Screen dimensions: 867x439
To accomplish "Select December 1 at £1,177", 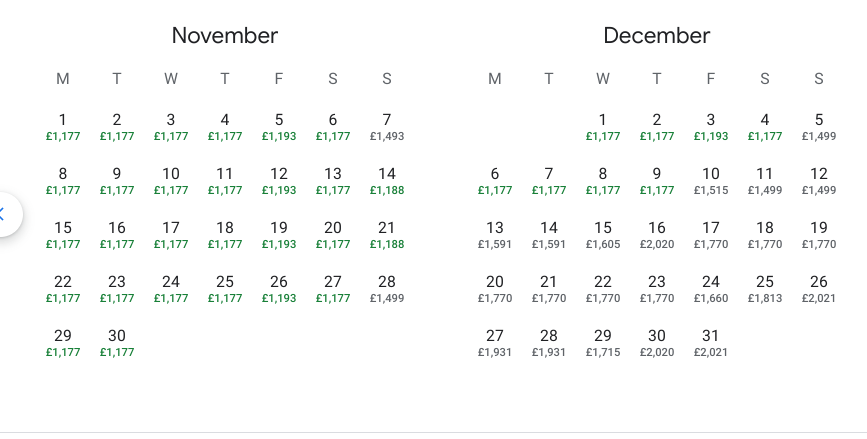I will [603, 127].
